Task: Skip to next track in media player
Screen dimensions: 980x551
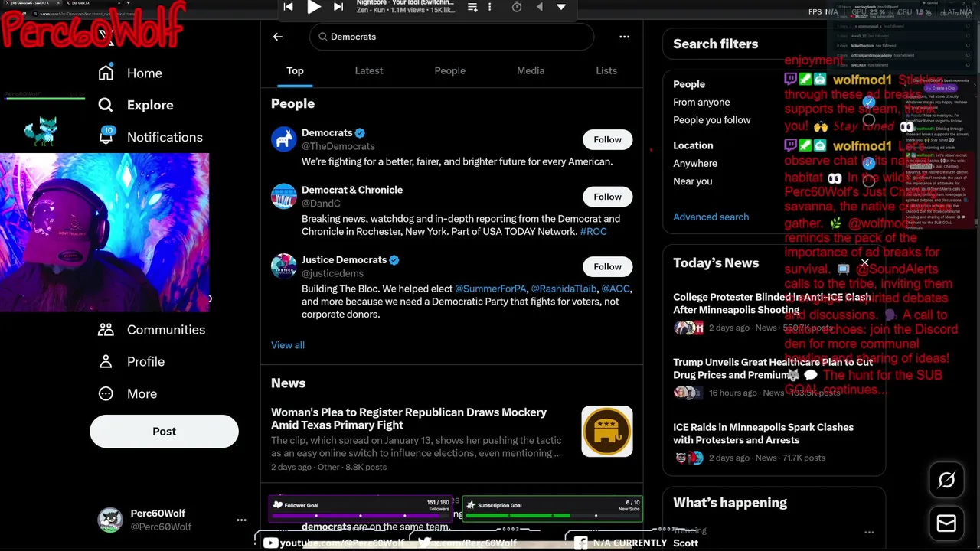Action: click(338, 7)
